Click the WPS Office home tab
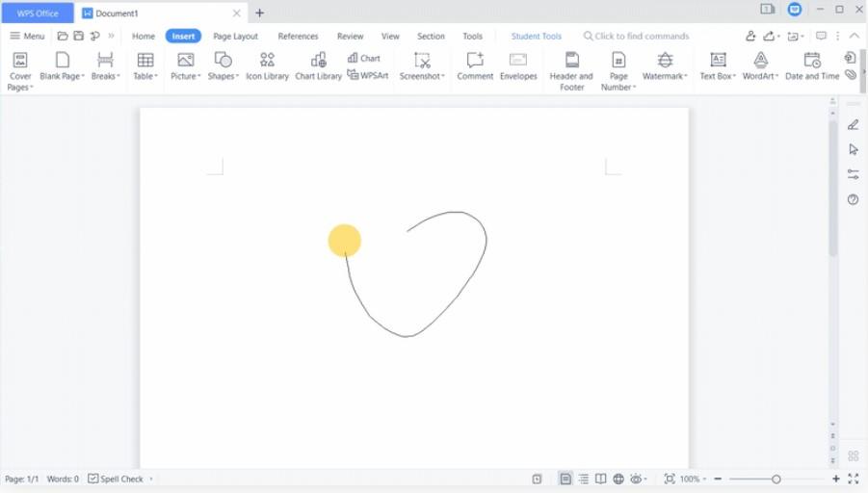 [38, 13]
